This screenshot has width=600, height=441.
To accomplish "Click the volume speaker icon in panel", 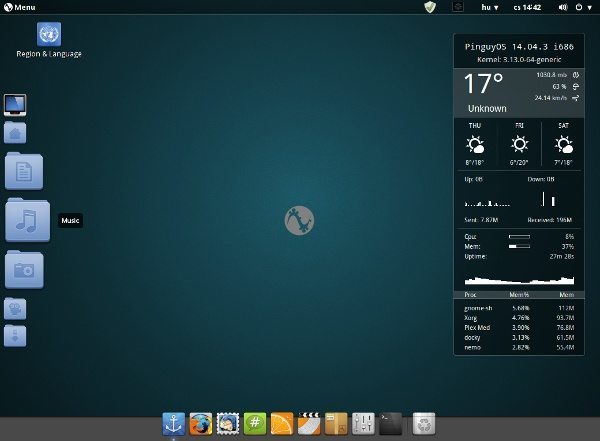I will (562, 7).
